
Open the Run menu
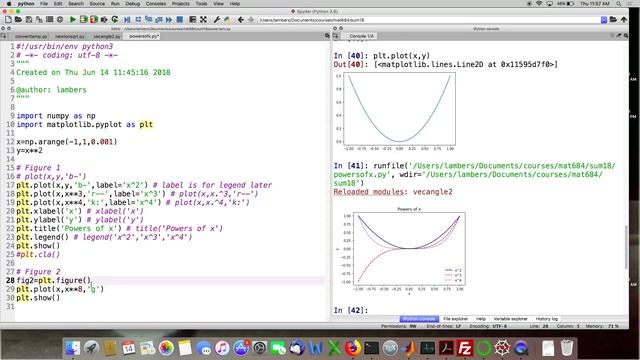coord(115,3)
